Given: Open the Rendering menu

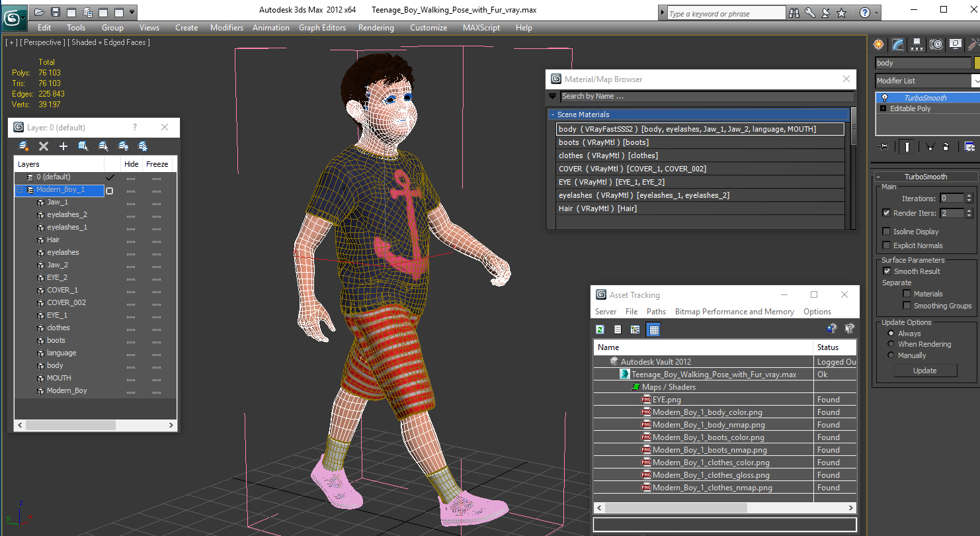Looking at the screenshot, I should pos(376,28).
